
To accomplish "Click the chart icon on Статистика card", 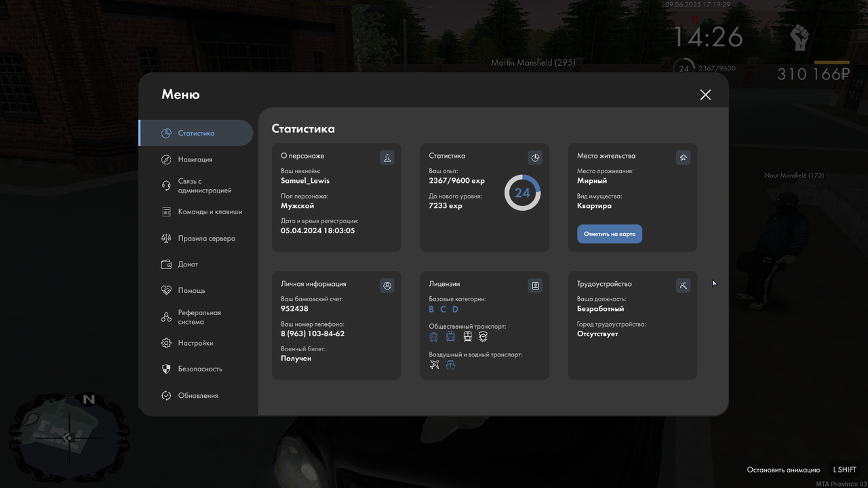I will [x=535, y=158].
